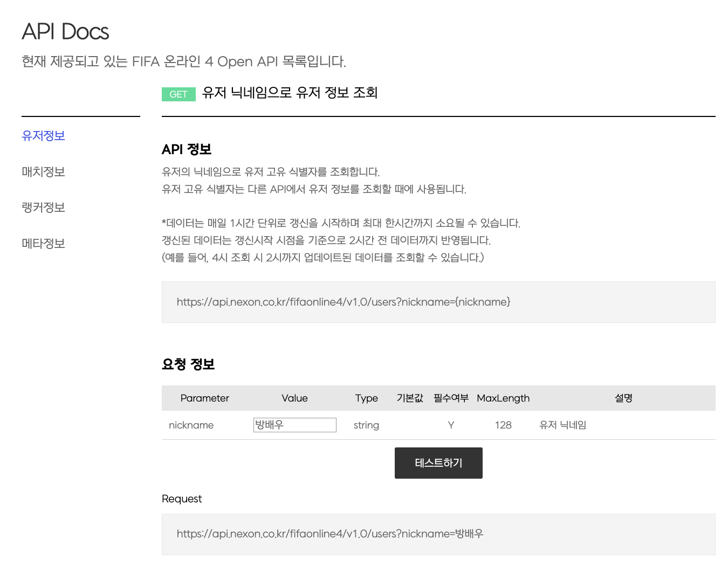Navigate to 매치정보 in the sidebar
The width and height of the screenshot is (728, 566).
click(43, 171)
